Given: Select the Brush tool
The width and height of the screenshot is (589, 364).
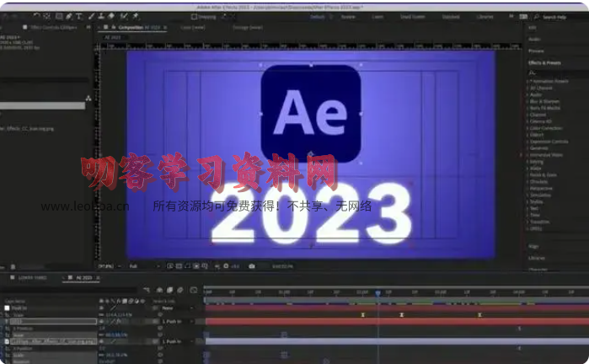Looking at the screenshot, I should (x=91, y=16).
